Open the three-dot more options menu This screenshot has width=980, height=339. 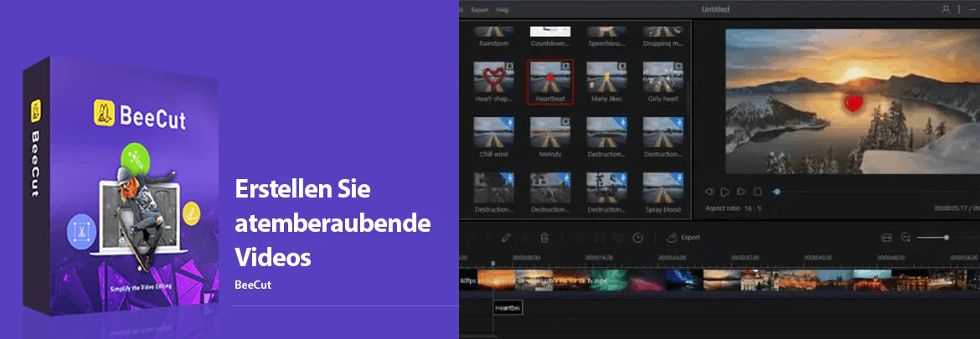[959, 9]
